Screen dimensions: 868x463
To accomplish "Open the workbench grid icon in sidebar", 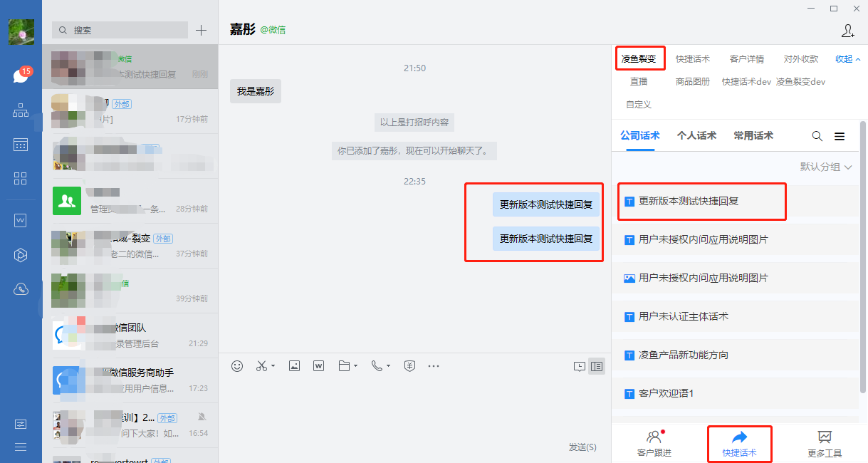I will [x=21, y=178].
